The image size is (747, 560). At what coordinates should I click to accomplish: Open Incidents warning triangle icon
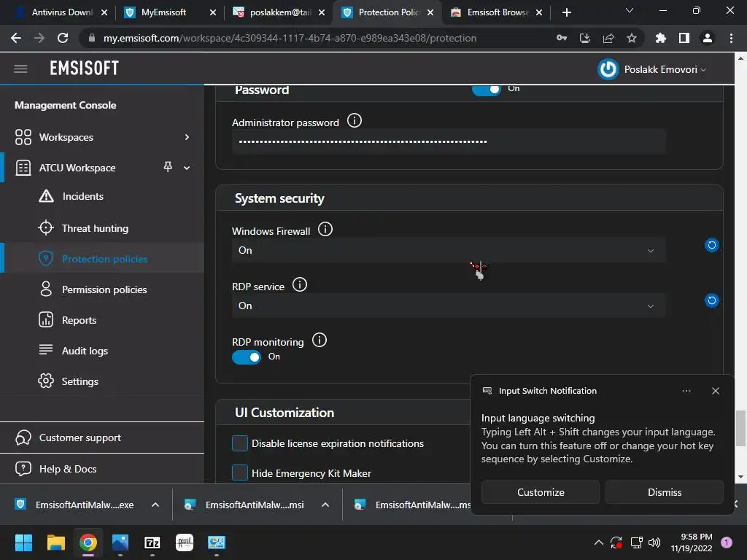tap(46, 195)
